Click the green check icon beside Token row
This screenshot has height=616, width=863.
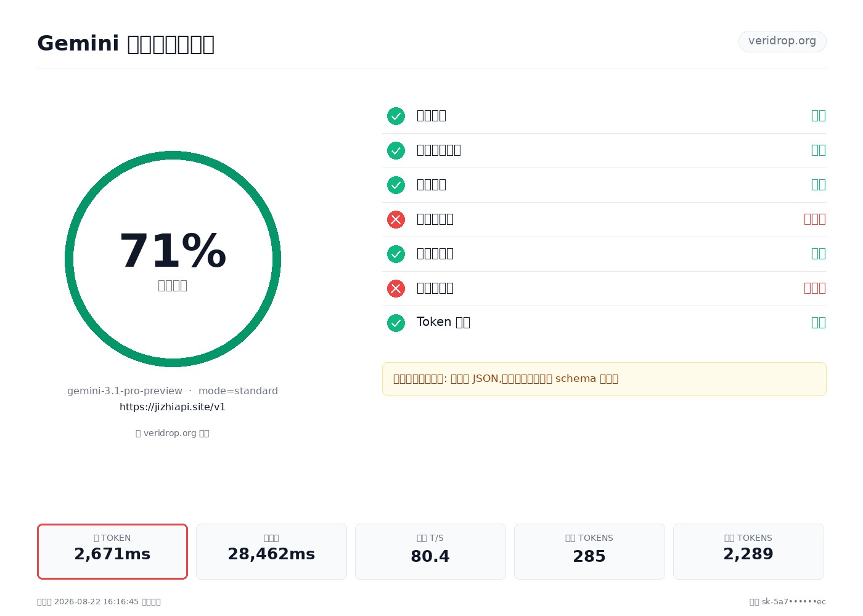coord(396,323)
